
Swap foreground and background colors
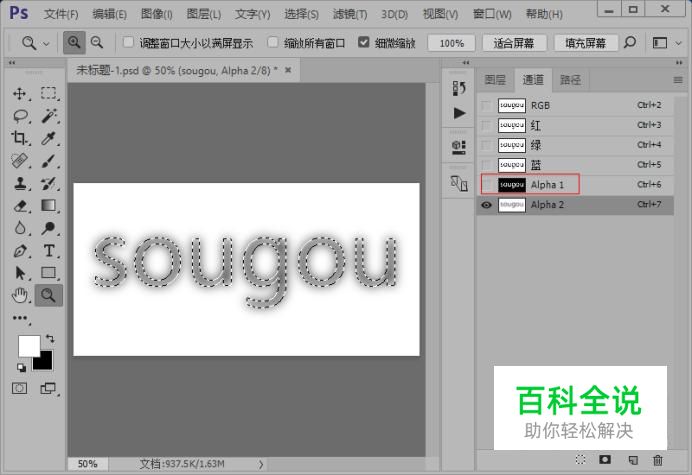(50, 339)
